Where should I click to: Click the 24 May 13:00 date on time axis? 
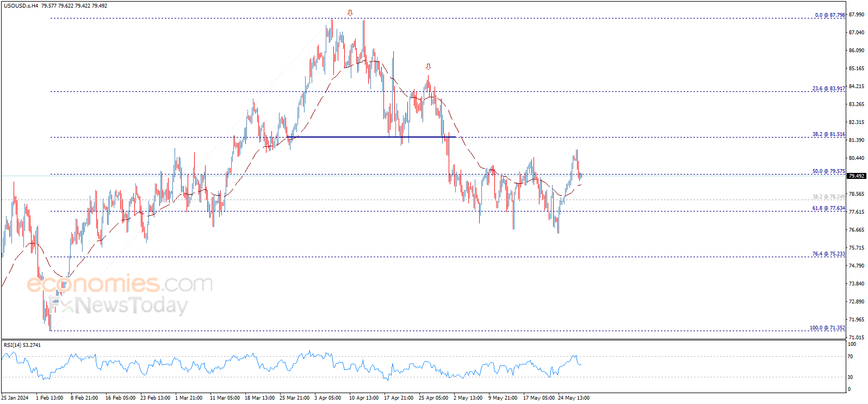point(574,398)
